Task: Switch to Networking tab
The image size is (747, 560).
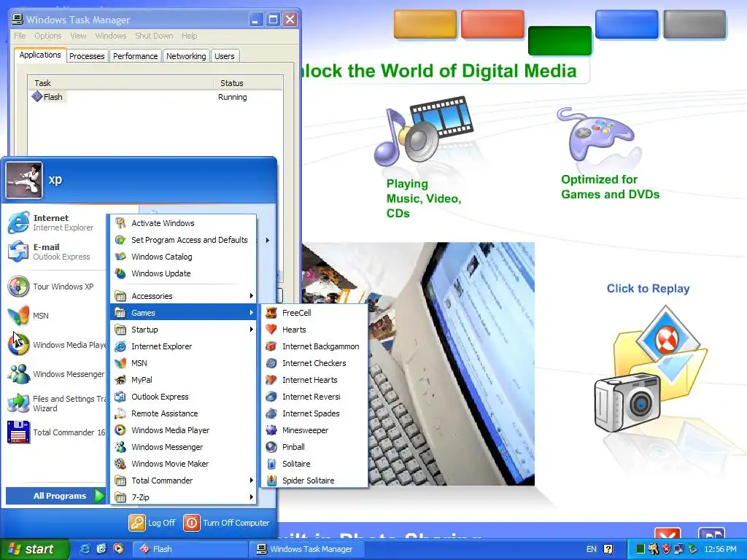Action: (186, 56)
